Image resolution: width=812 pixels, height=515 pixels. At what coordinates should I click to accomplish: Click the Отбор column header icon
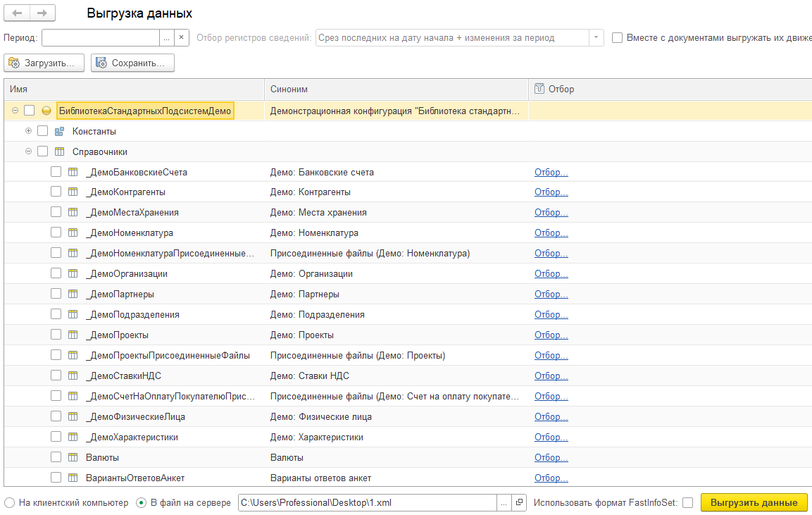coord(539,89)
